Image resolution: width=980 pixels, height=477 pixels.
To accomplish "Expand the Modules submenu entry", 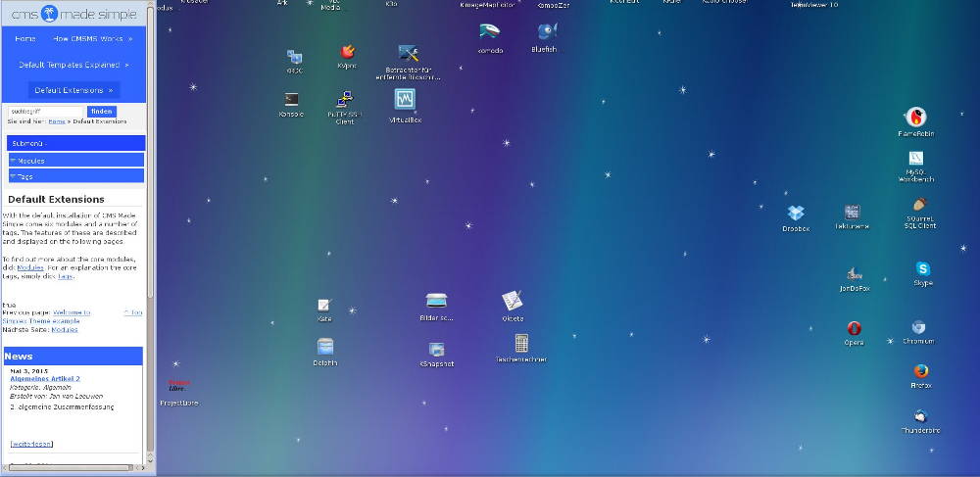I will coord(76,161).
